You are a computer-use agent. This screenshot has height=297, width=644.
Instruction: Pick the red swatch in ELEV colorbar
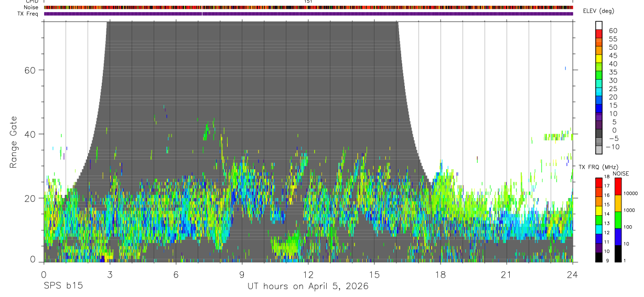point(599,33)
